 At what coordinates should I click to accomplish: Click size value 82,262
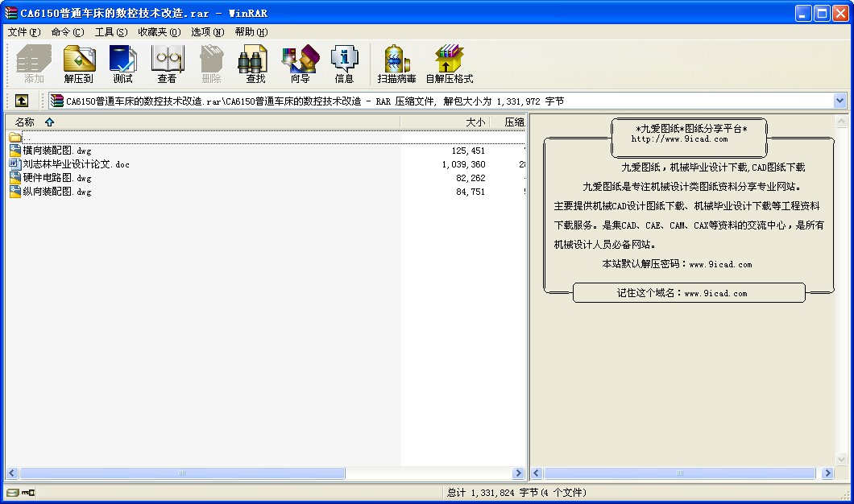[x=471, y=178]
